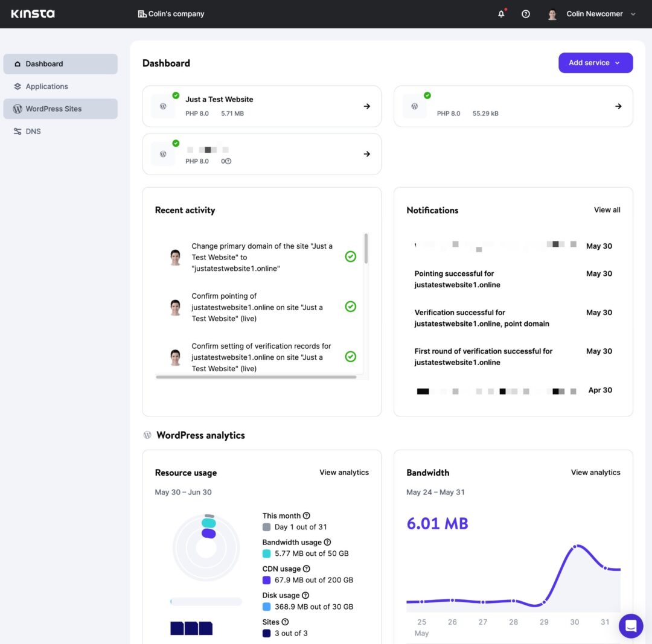Click the Applications stacked-layers icon in sidebar
652x644 pixels.
point(18,86)
